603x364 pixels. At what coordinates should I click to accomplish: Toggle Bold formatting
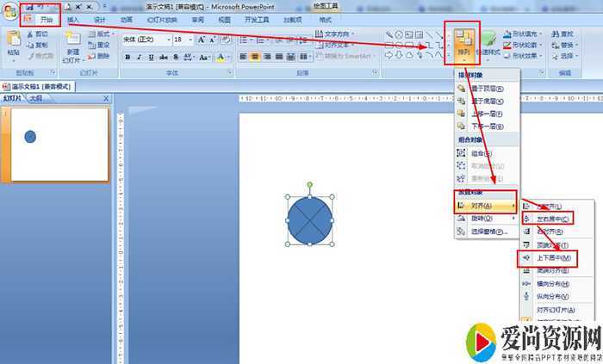pyautogui.click(x=127, y=57)
